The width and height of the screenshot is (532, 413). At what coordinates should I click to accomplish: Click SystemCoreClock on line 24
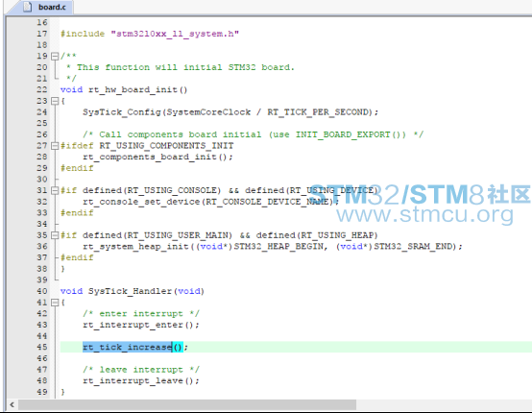coord(208,112)
